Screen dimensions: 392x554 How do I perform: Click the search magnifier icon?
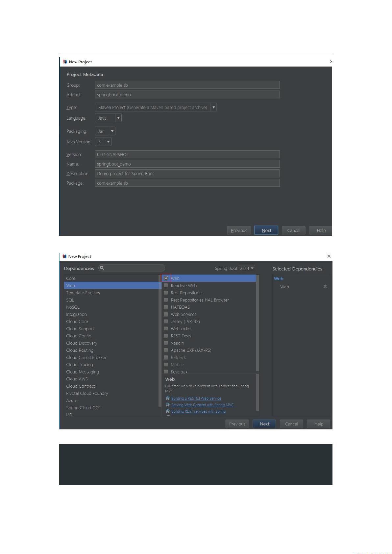click(102, 268)
